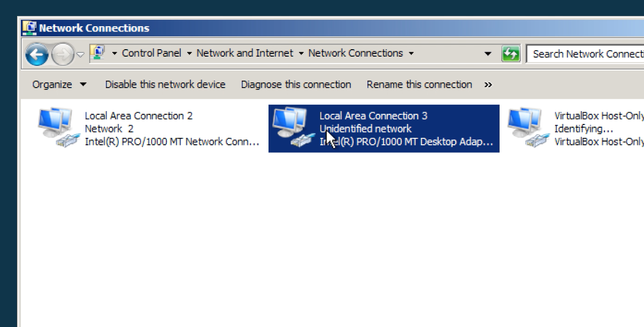Click the Local Area Connection 3 adapter icon

[x=289, y=128]
